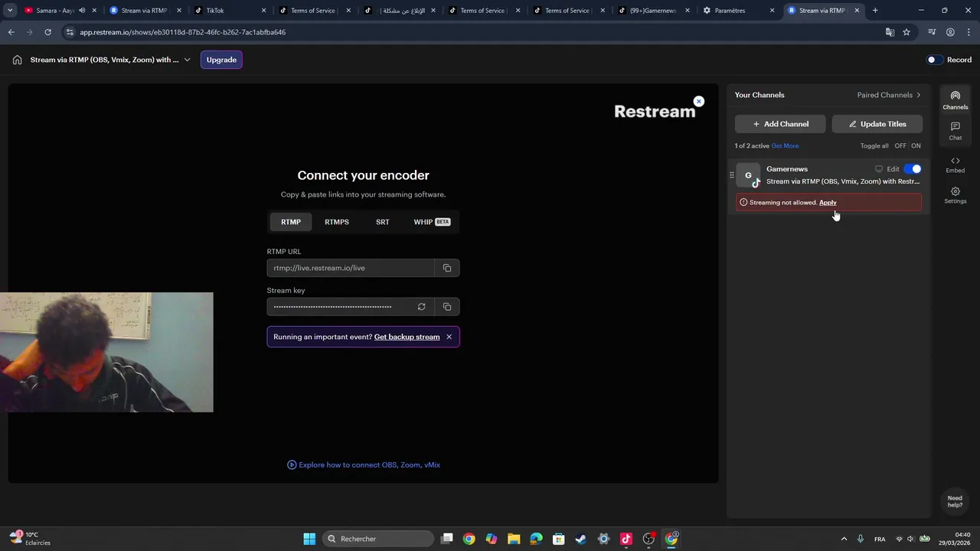The width and height of the screenshot is (980, 551).
Task: Expand the stream title dropdown
Action: point(187,60)
